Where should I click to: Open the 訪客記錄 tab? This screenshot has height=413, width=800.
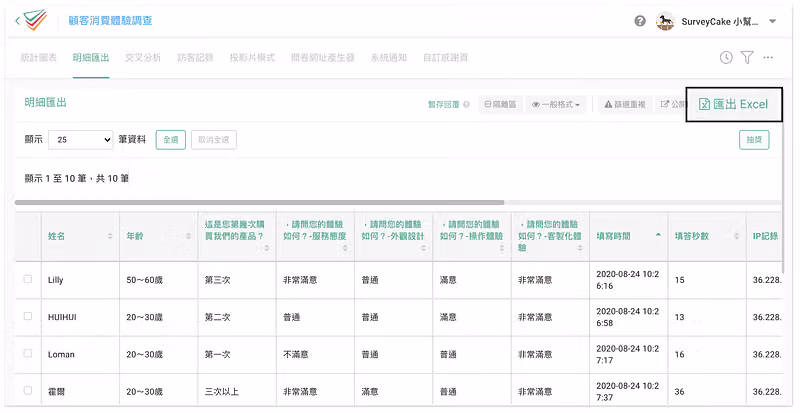pyautogui.click(x=195, y=58)
